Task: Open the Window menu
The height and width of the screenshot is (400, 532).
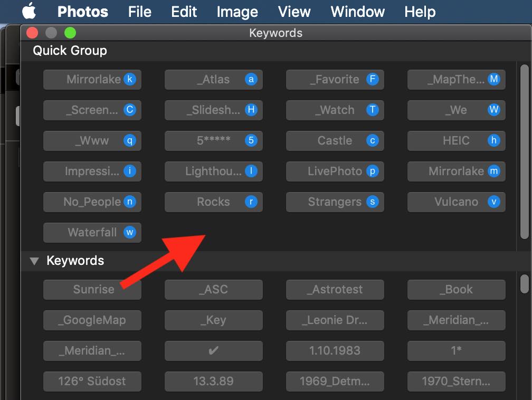Action: click(358, 12)
